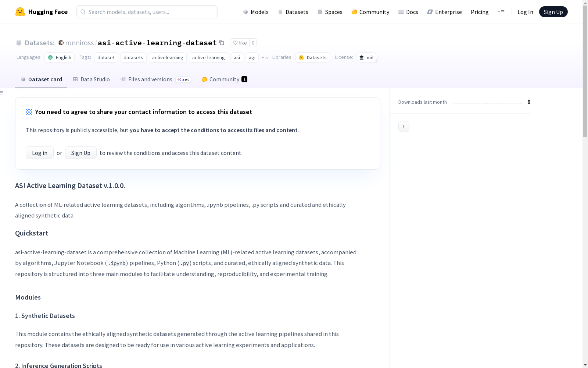Switch to the Data Studio tab
The width and height of the screenshot is (588, 368).
pyautogui.click(x=92, y=79)
